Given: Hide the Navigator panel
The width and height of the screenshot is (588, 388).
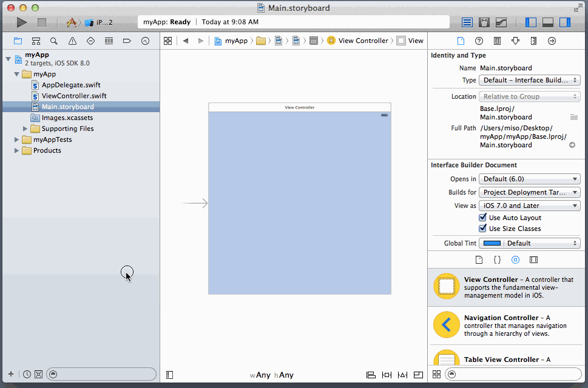Looking at the screenshot, I should tap(531, 22).
